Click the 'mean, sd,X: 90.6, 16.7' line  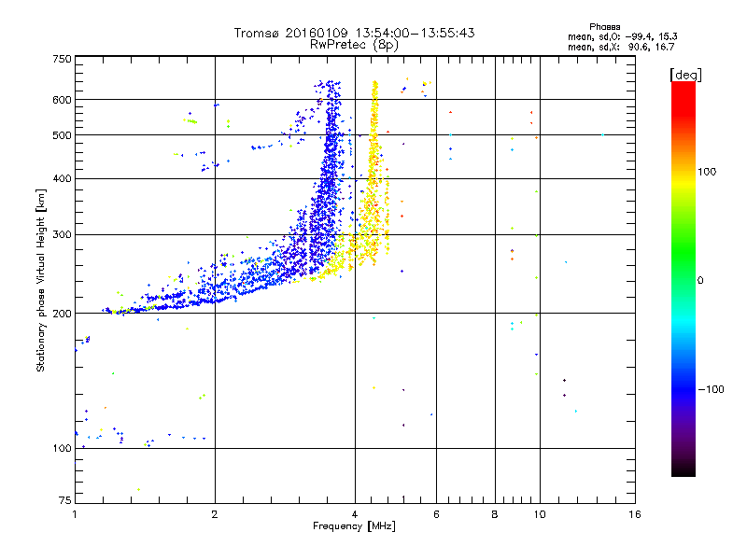pyautogui.click(x=621, y=47)
